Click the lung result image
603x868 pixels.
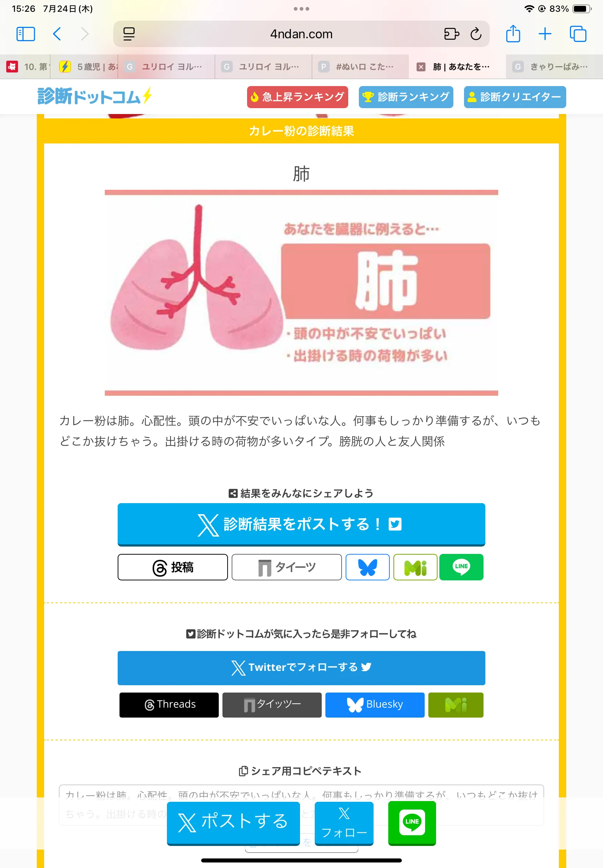pos(301,293)
